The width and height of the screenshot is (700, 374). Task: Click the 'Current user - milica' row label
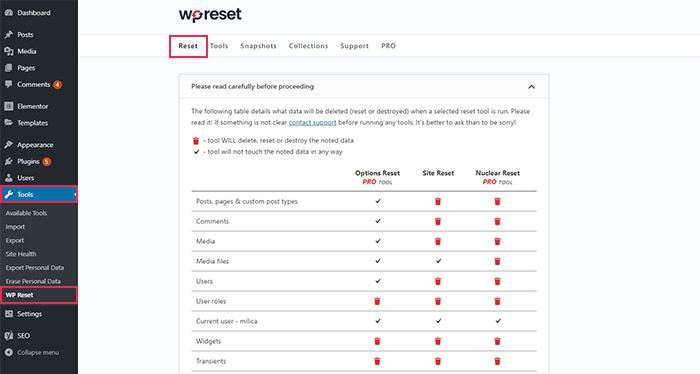pos(226,321)
